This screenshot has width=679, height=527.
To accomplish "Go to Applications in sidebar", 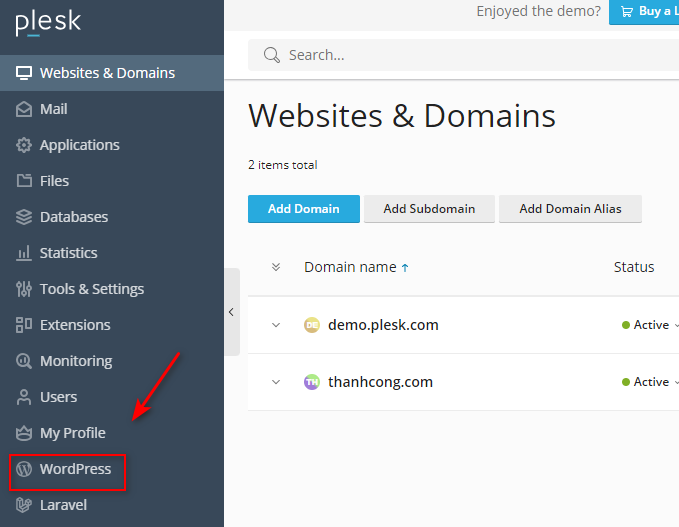I will (x=112, y=145).
